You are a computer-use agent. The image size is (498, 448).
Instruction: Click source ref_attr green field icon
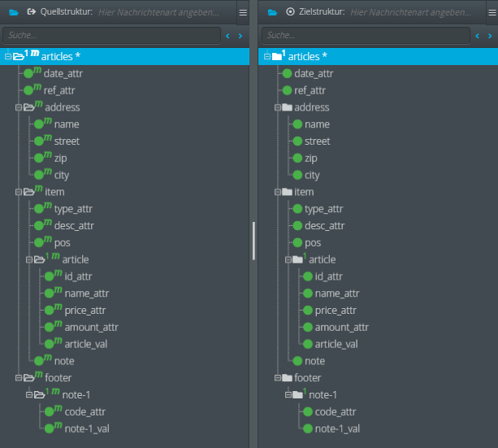pyautogui.click(x=28, y=90)
